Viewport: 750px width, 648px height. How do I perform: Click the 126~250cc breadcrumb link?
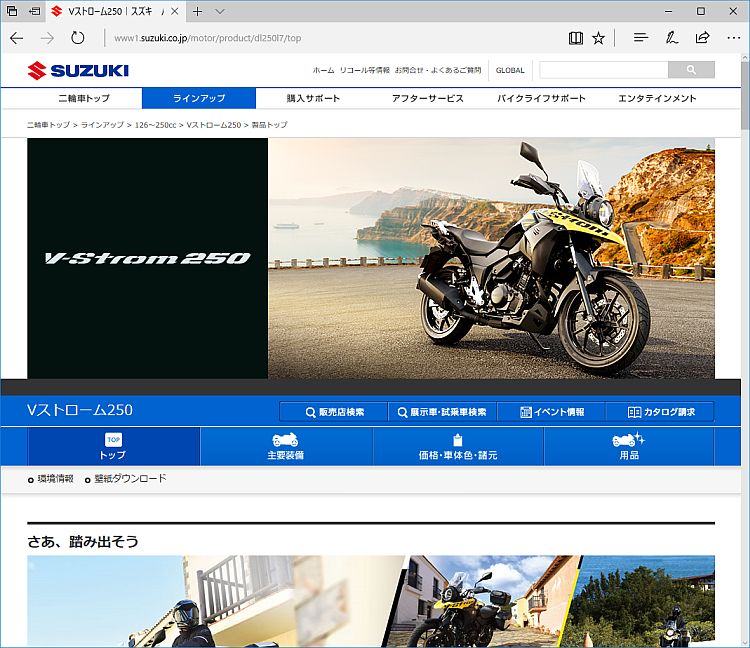pos(155,125)
